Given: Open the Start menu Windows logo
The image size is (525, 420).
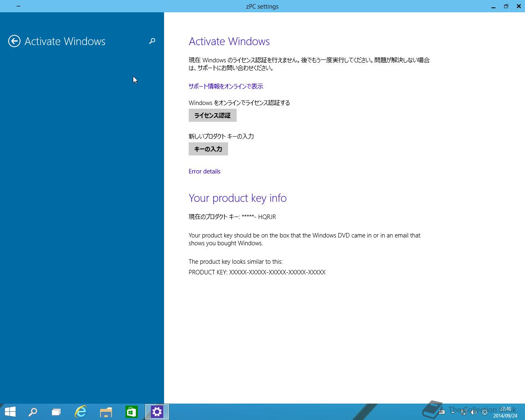Looking at the screenshot, I should [x=10, y=412].
